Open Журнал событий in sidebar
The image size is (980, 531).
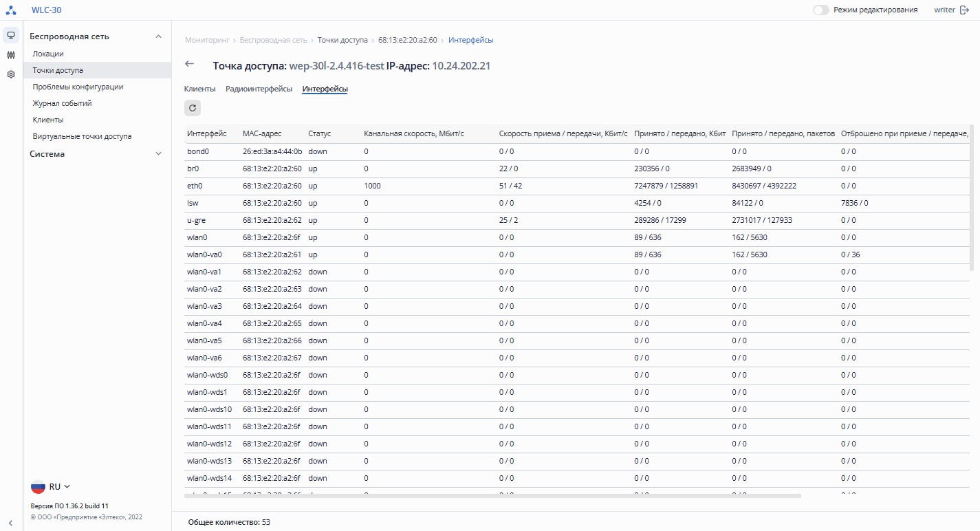coord(62,103)
